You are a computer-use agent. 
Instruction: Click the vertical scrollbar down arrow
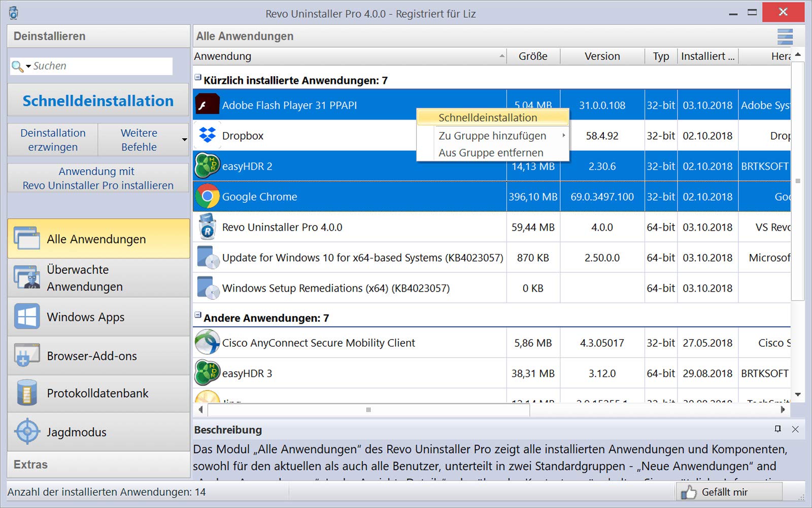tap(798, 395)
